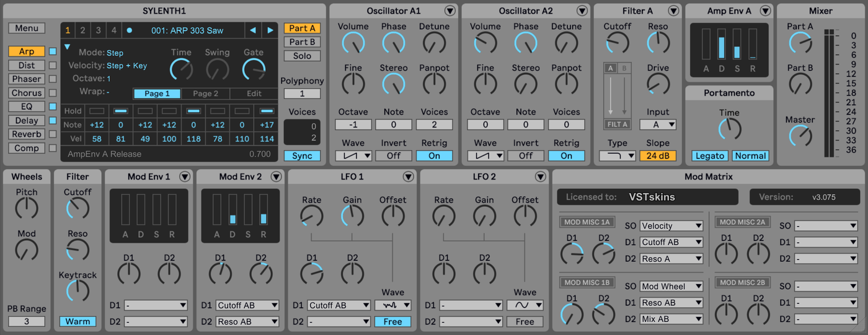Open the Oscillator A2 Wave dropdown
The image size is (868, 335).
coord(485,156)
